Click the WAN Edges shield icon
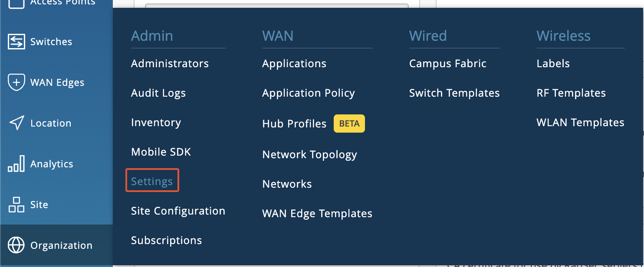This screenshot has height=267, width=644. point(16,82)
